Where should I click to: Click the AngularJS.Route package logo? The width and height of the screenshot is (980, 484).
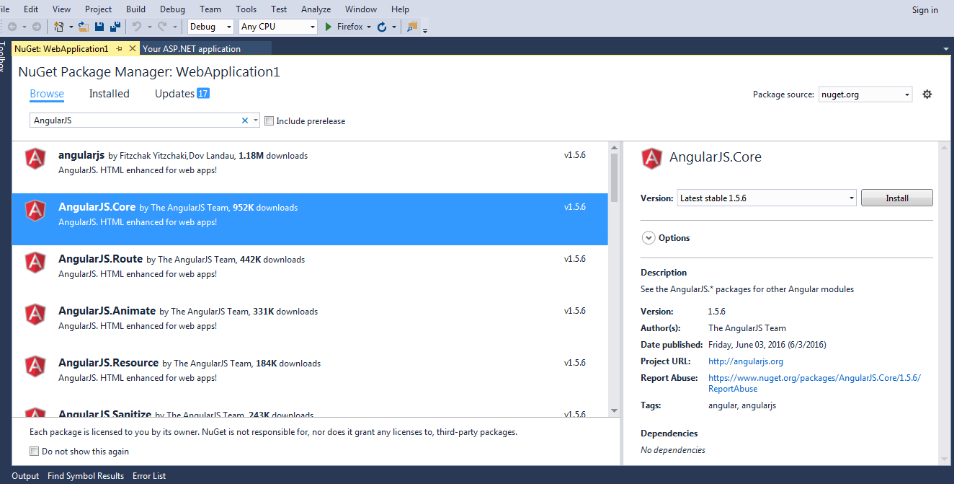[x=35, y=262]
